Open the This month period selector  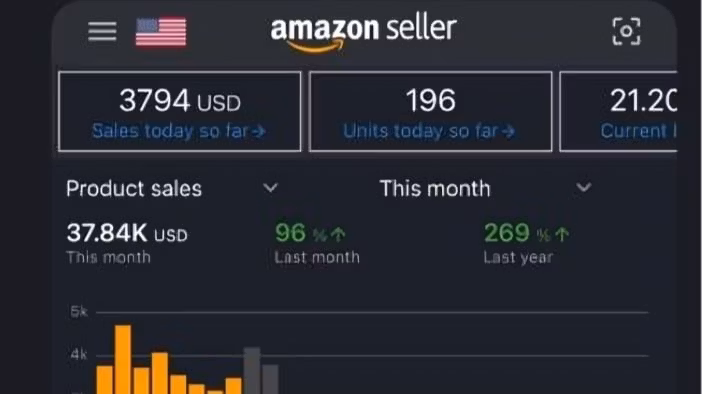[486, 188]
